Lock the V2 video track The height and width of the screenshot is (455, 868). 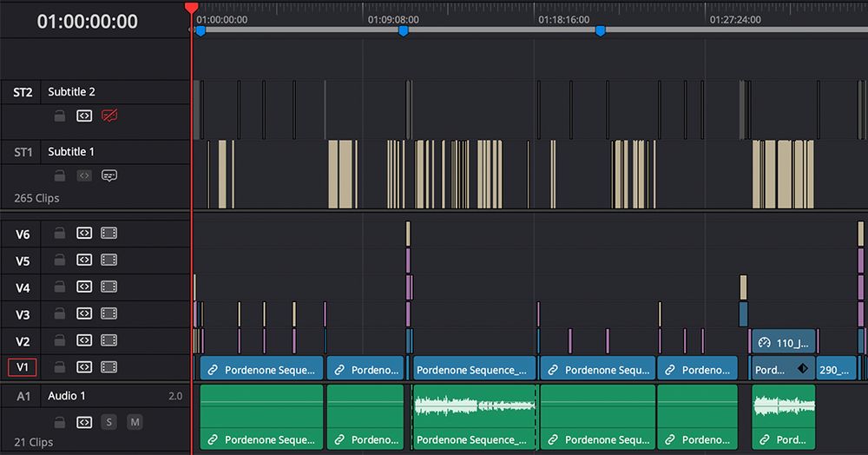pos(60,340)
